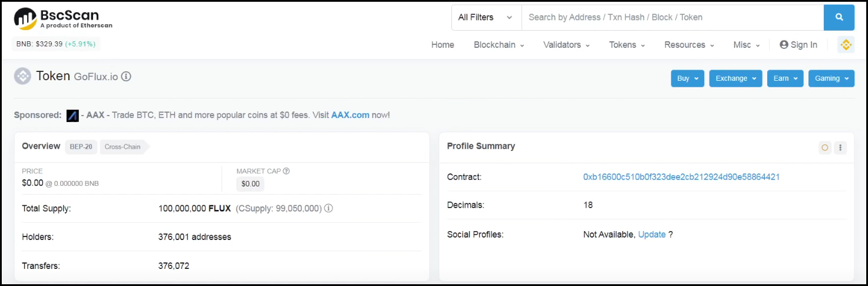This screenshot has height=286, width=868.
Task: Click the Market Cap help icon
Action: (286, 171)
